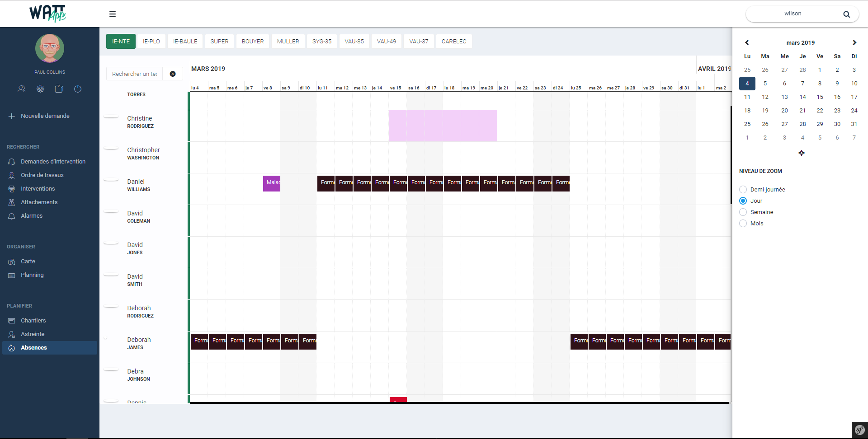Click the folder icon under profile
The image size is (868, 439).
coord(59,89)
